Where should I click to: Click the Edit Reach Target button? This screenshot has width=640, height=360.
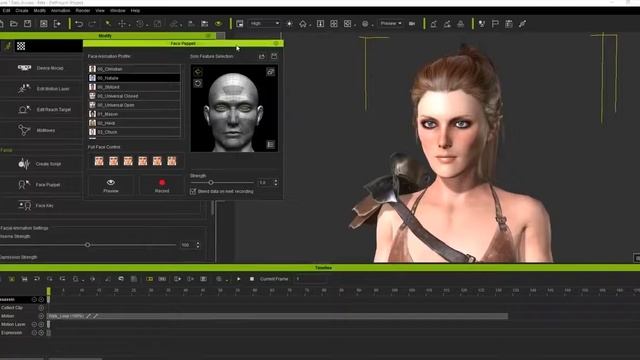[x=41, y=109]
